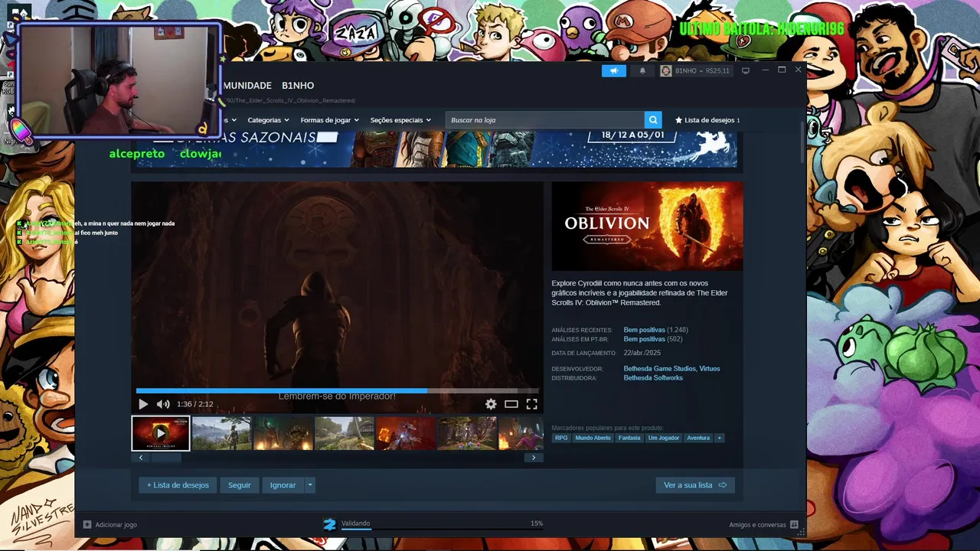This screenshot has height=551, width=980.
Task: Select the trailer video thumbnail
Action: tap(161, 433)
